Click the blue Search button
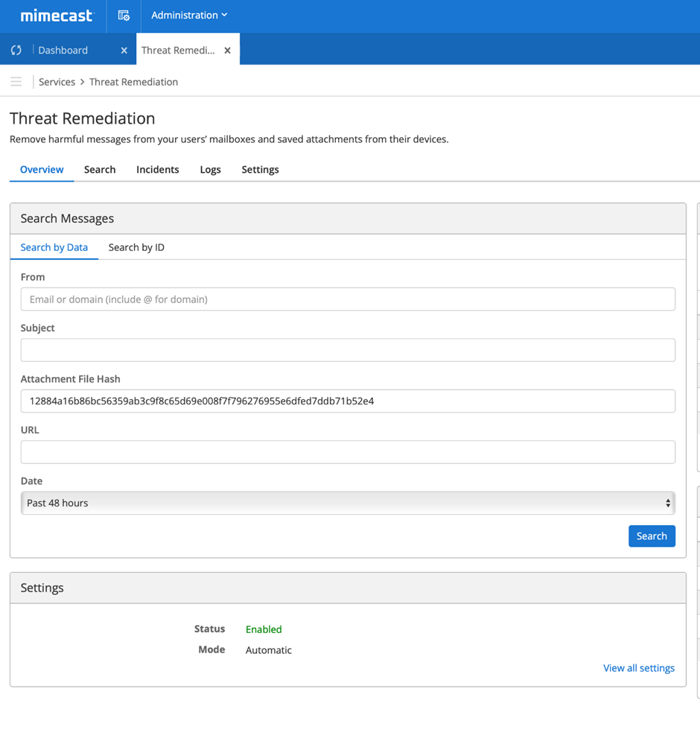The height and width of the screenshot is (747, 700). point(652,536)
